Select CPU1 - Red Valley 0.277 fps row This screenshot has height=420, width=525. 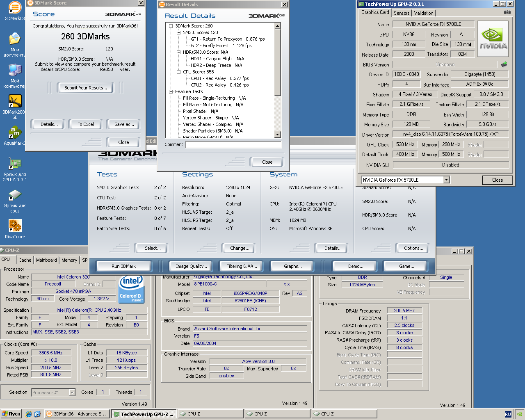(219, 78)
